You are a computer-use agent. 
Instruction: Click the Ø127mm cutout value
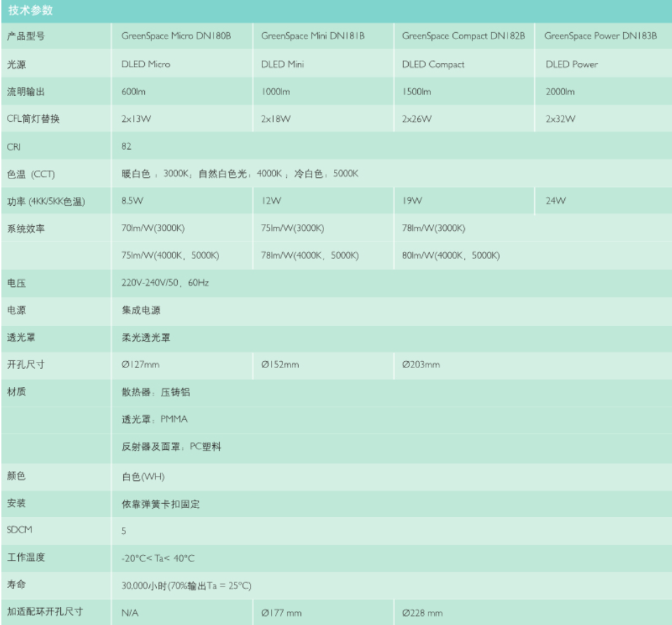click(141, 365)
